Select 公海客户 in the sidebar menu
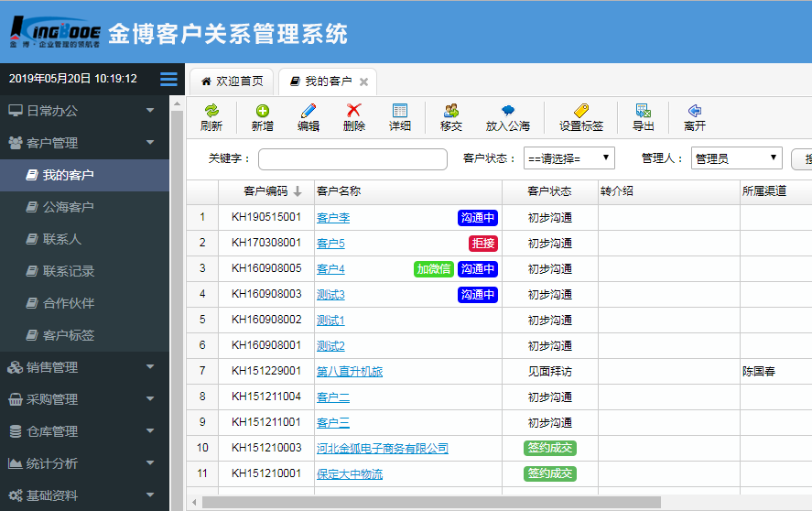812x511 pixels. click(x=69, y=207)
